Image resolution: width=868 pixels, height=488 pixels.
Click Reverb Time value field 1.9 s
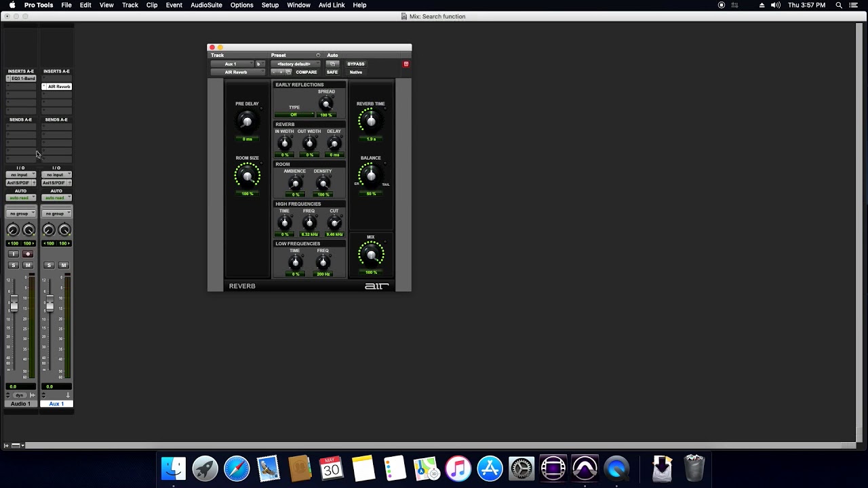tap(371, 139)
